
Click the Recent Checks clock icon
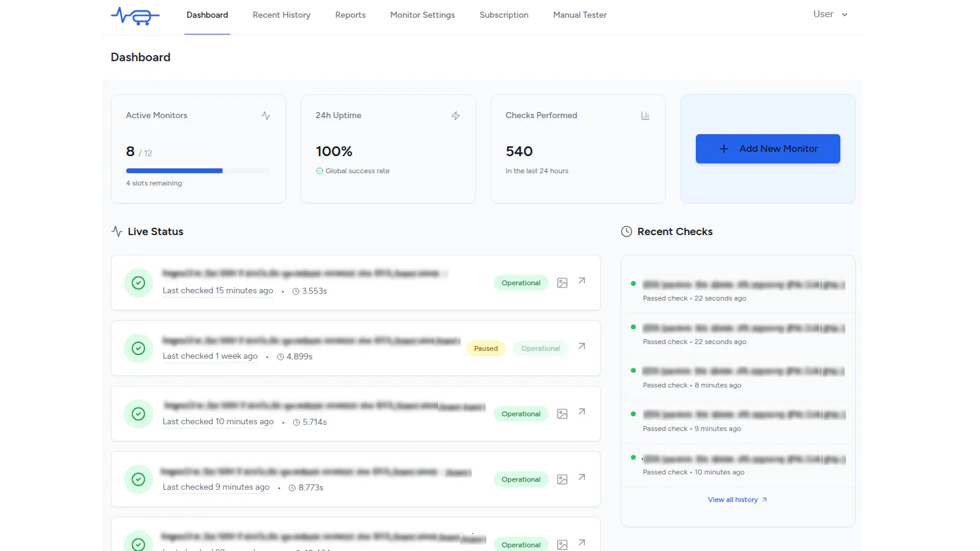[x=627, y=231]
